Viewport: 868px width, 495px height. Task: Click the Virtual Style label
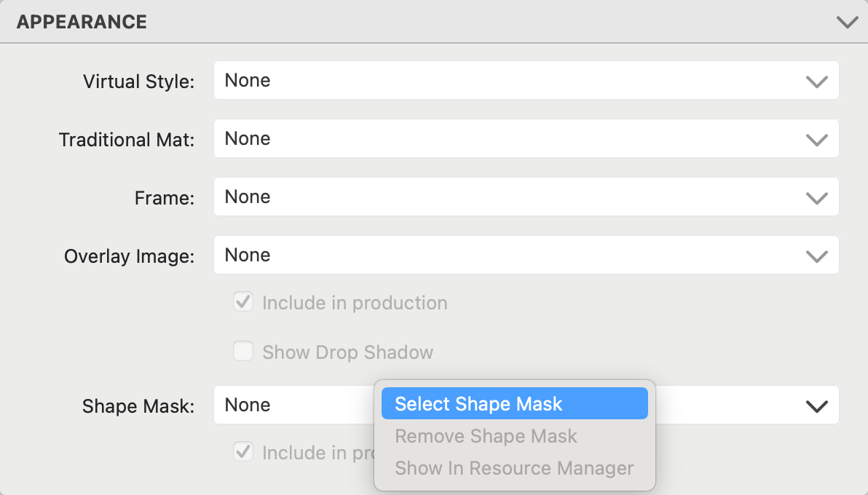click(138, 81)
